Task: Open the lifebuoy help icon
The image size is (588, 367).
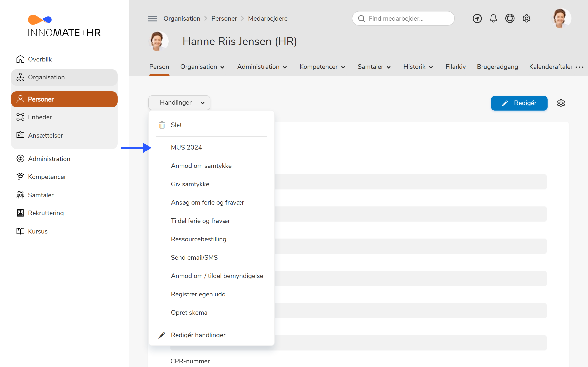Action: tap(510, 18)
